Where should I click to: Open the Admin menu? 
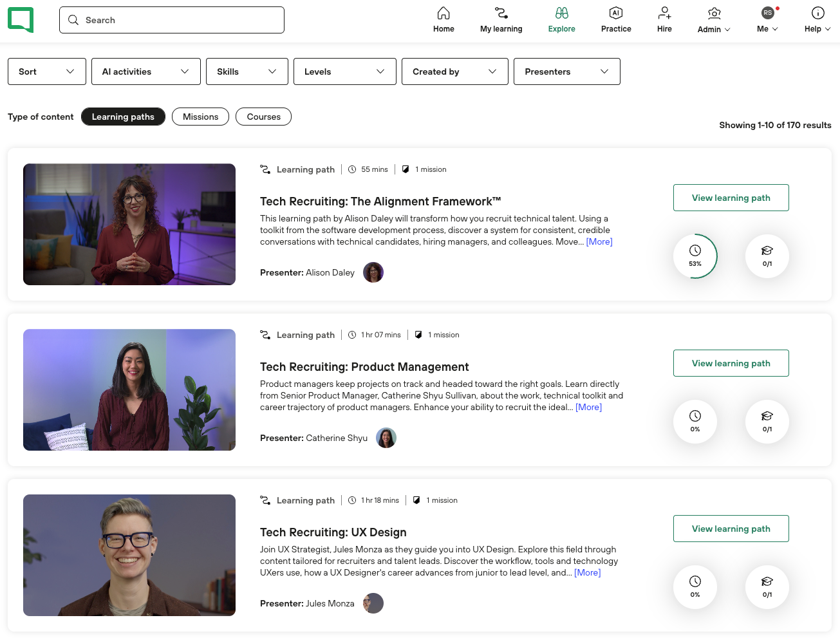(714, 20)
